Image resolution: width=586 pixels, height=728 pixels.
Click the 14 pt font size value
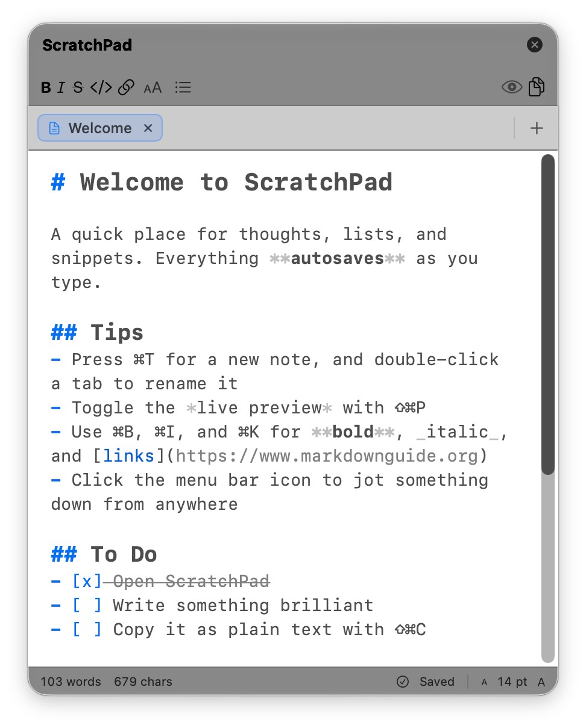click(x=512, y=682)
